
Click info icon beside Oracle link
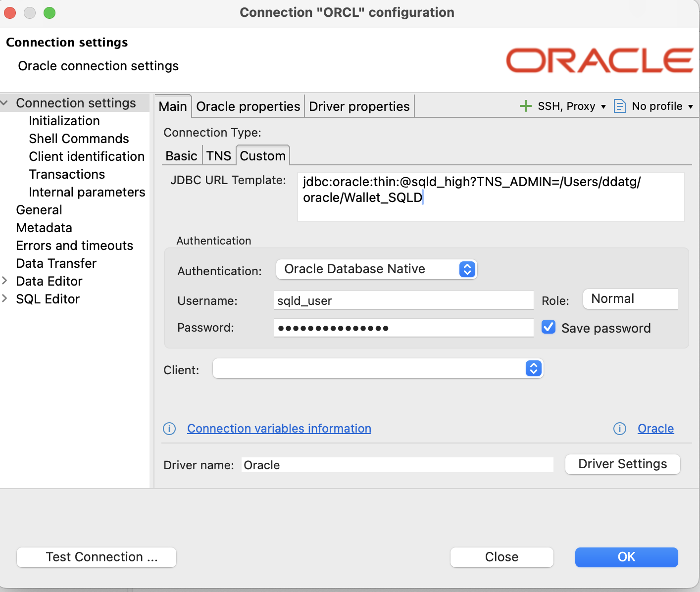coord(620,429)
